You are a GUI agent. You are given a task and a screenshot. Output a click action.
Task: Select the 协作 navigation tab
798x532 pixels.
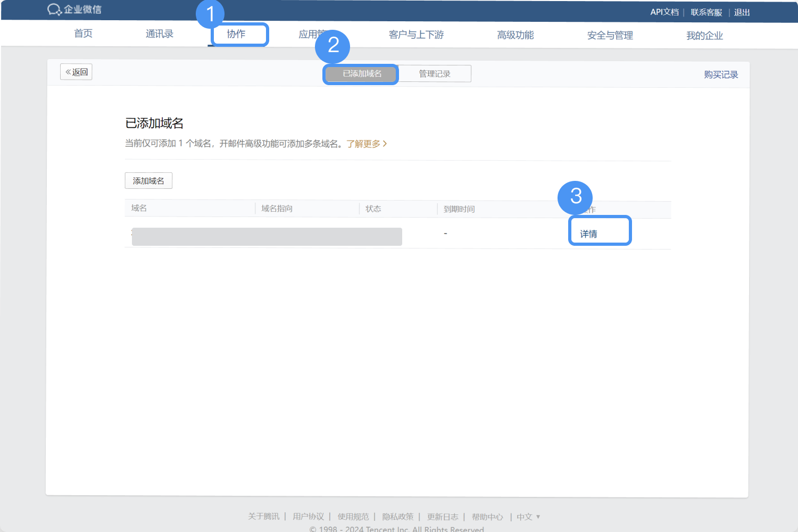pos(236,34)
